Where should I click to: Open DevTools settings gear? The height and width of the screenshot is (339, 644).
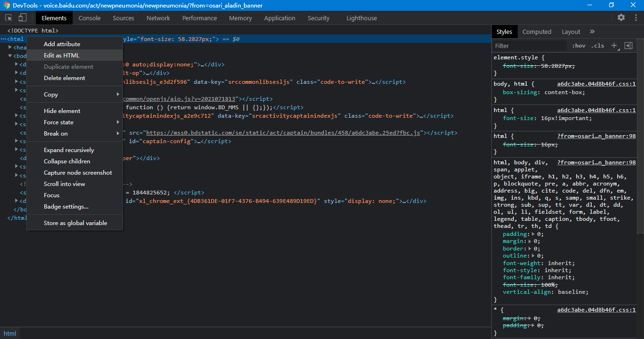coord(621,18)
